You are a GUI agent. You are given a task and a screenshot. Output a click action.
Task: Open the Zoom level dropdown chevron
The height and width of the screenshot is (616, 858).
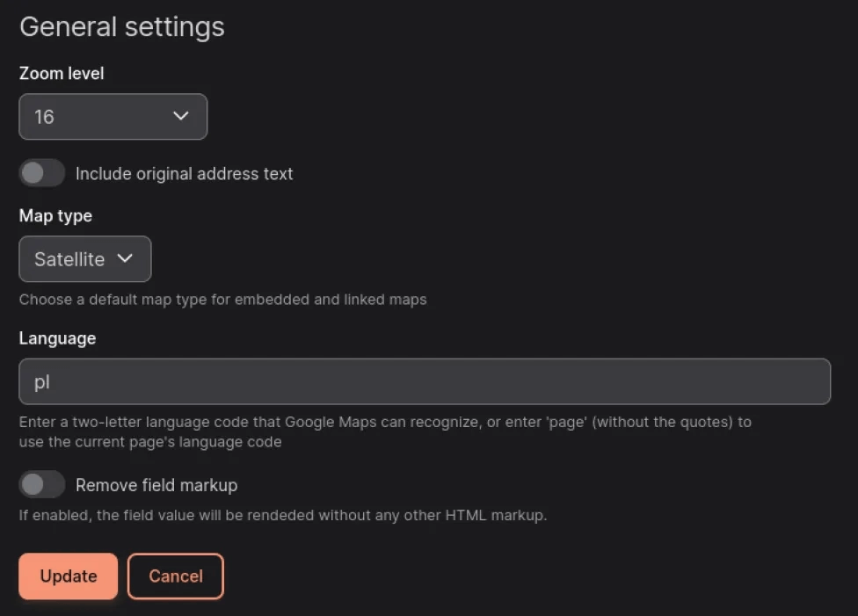tap(181, 116)
